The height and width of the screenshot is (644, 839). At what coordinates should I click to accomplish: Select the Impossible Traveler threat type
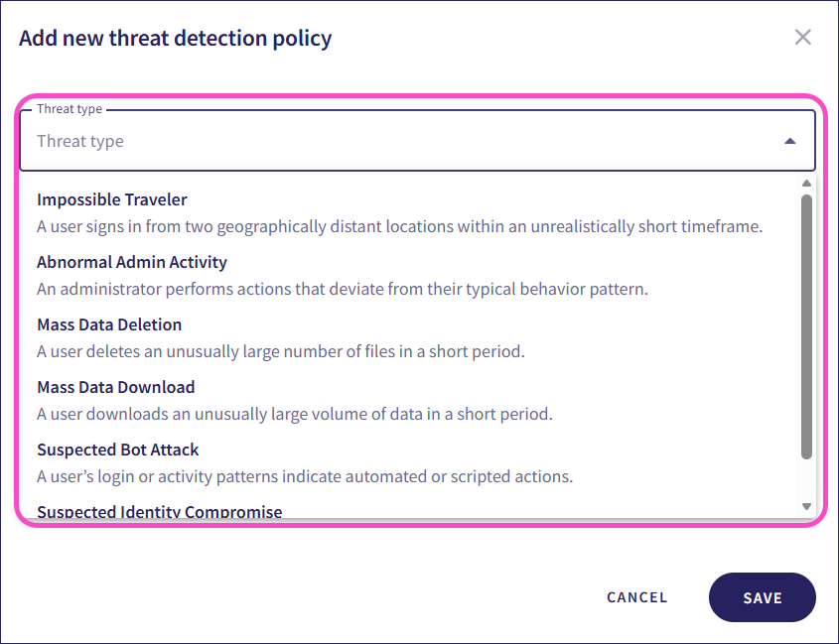tap(111, 199)
